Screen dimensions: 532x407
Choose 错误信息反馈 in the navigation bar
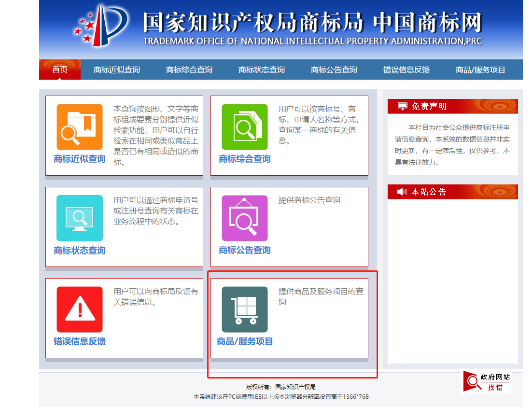[x=406, y=70]
